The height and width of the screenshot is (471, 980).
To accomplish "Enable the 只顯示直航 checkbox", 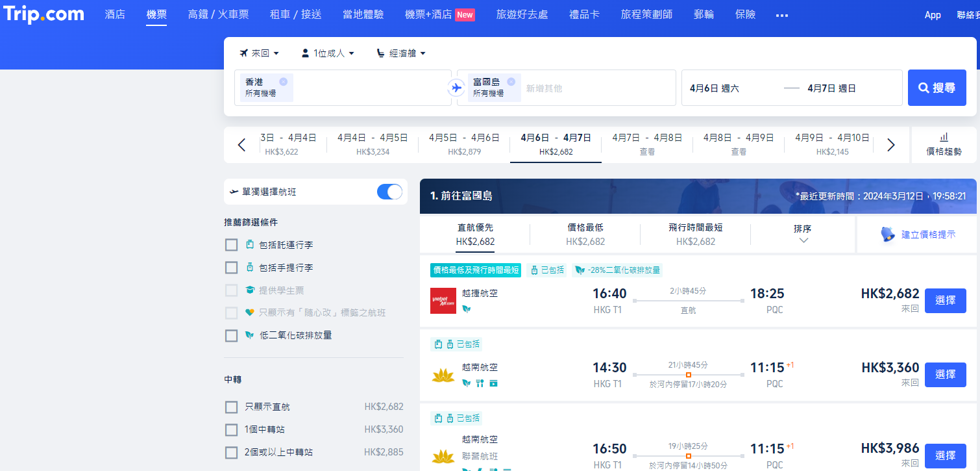I will point(232,407).
